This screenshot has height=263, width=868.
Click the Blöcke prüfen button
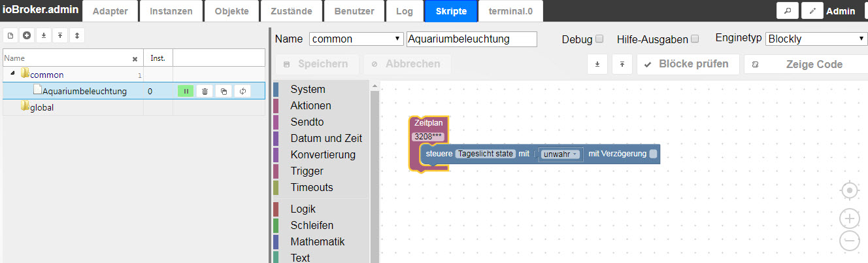click(688, 64)
